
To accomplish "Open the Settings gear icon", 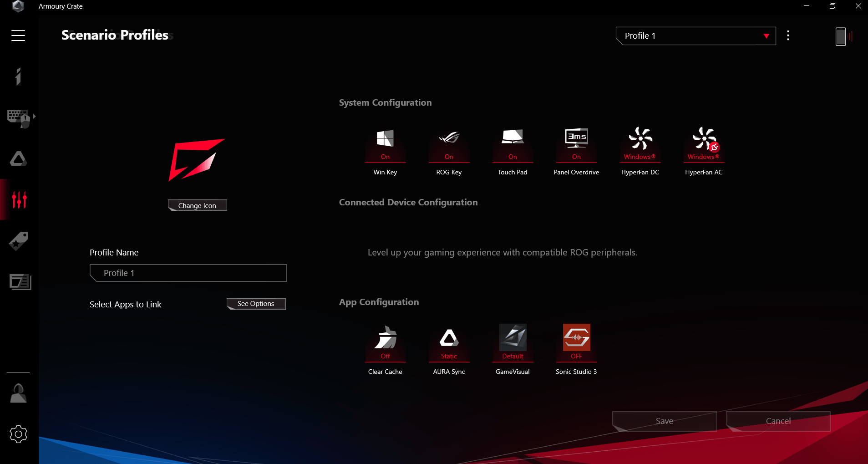I will (19, 434).
